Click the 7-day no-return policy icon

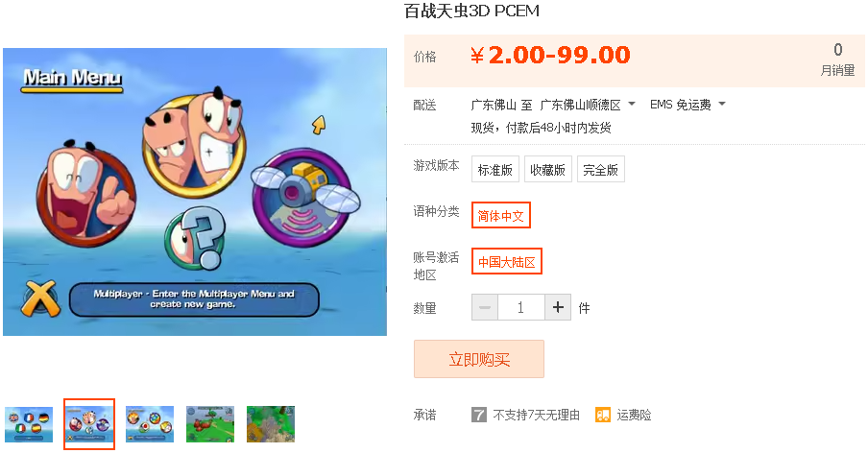pyautogui.click(x=479, y=415)
